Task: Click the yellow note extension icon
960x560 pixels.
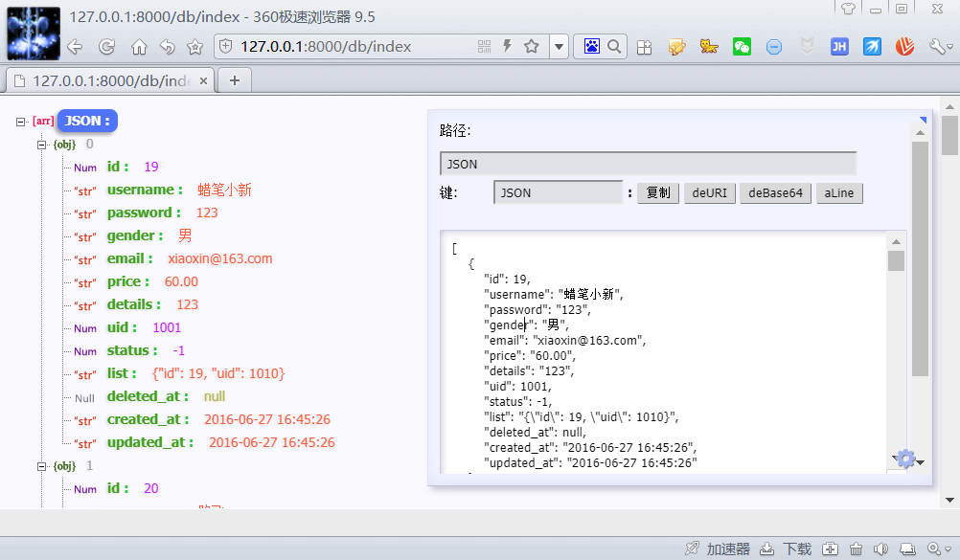Action: coord(676,47)
